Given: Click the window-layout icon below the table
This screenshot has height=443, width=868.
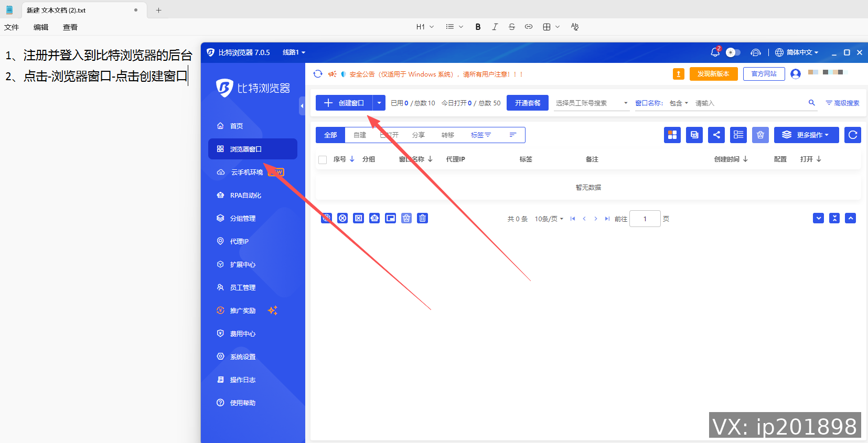Looking at the screenshot, I should tap(391, 218).
